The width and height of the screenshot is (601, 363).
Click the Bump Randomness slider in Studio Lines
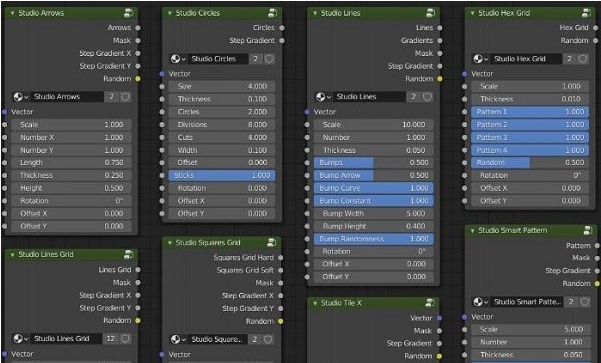pos(374,239)
